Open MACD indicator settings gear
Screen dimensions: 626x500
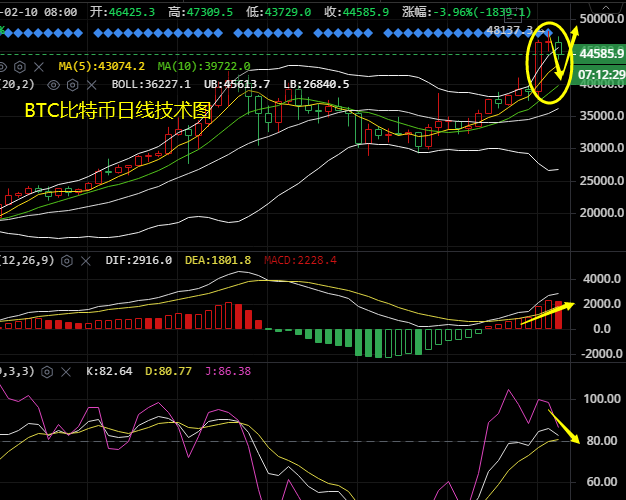(x=67, y=260)
